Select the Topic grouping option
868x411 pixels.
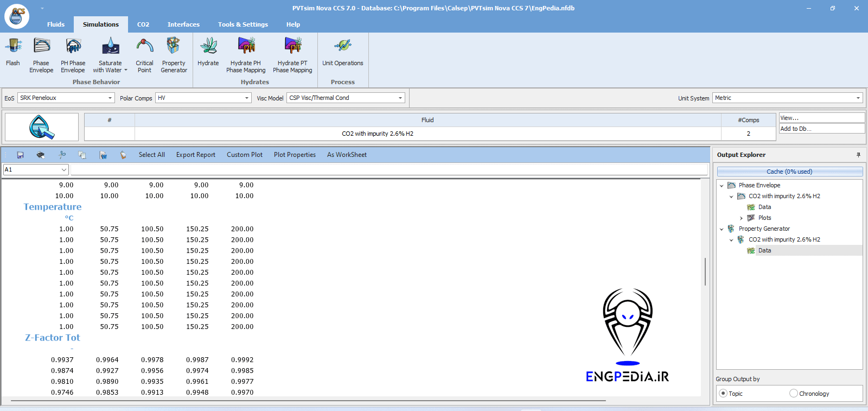pyautogui.click(x=723, y=394)
